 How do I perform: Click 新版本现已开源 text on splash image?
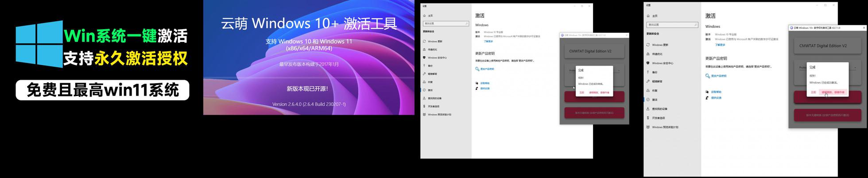pos(308,89)
